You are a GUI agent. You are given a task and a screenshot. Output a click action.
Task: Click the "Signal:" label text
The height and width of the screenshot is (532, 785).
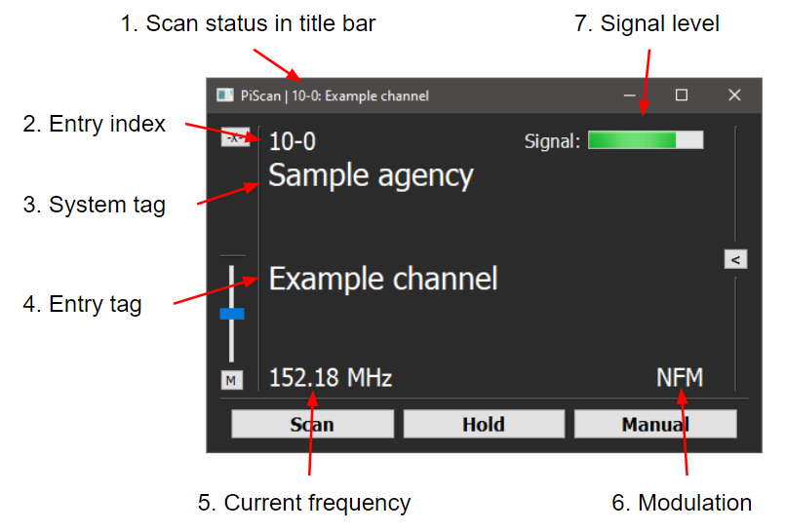click(x=552, y=142)
